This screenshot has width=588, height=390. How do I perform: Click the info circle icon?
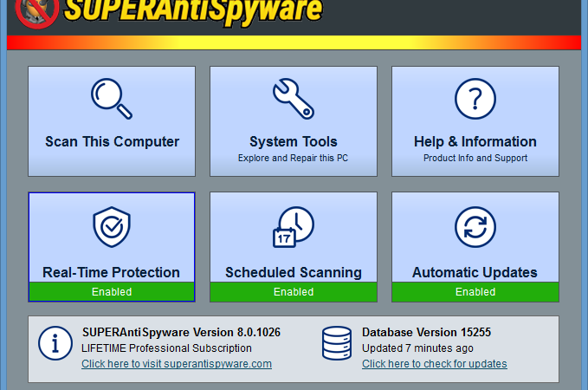pos(55,343)
